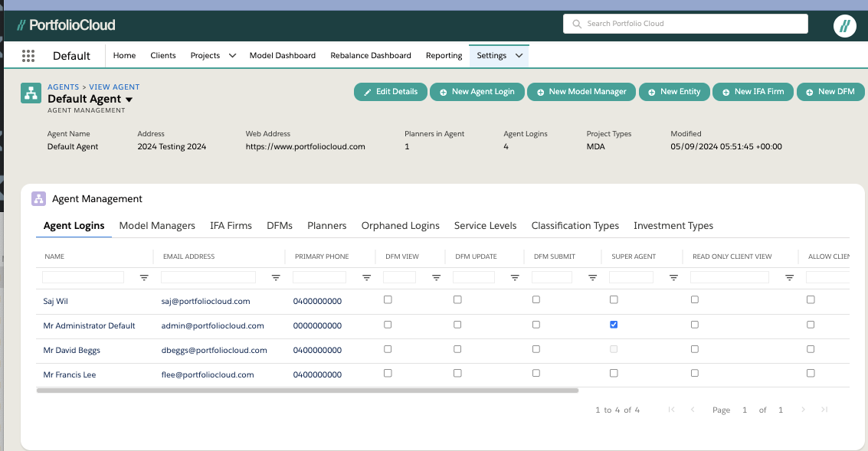Expand the Settings tab dropdown arrow
Screen dimensions: 868x451
click(519, 56)
